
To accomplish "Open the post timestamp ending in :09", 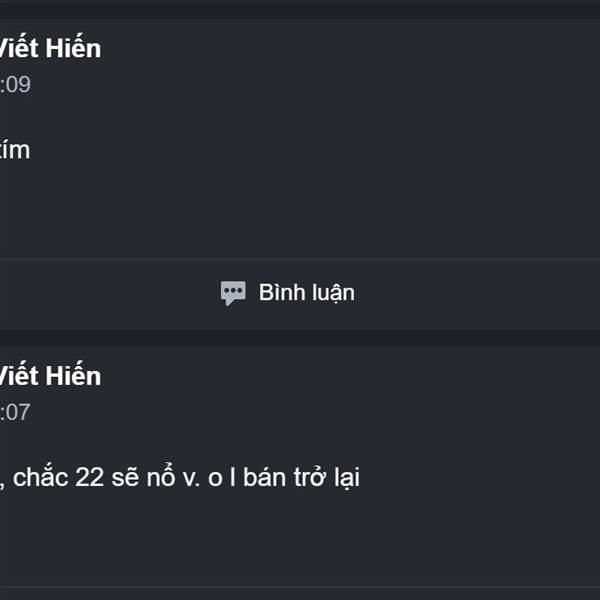I will tap(15, 85).
